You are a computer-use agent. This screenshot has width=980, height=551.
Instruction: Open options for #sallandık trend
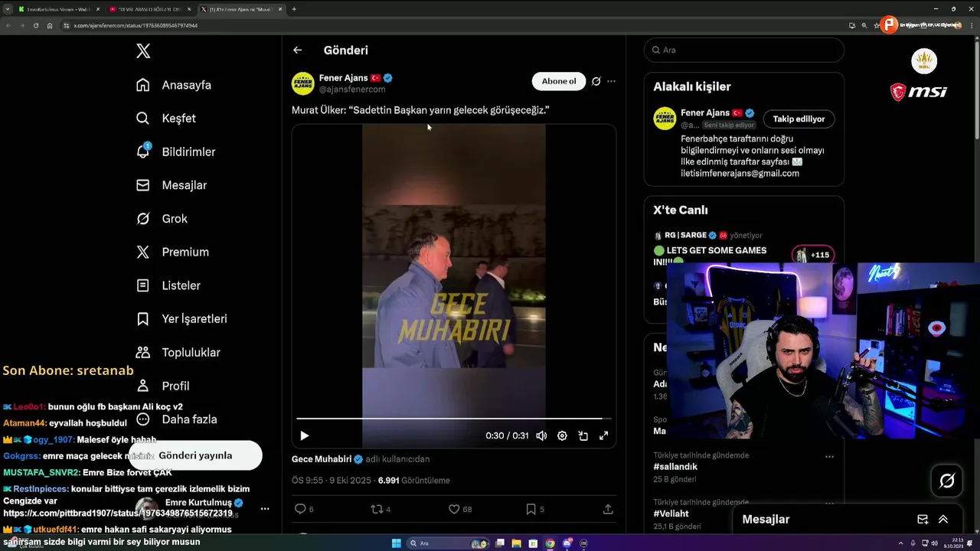click(x=829, y=457)
